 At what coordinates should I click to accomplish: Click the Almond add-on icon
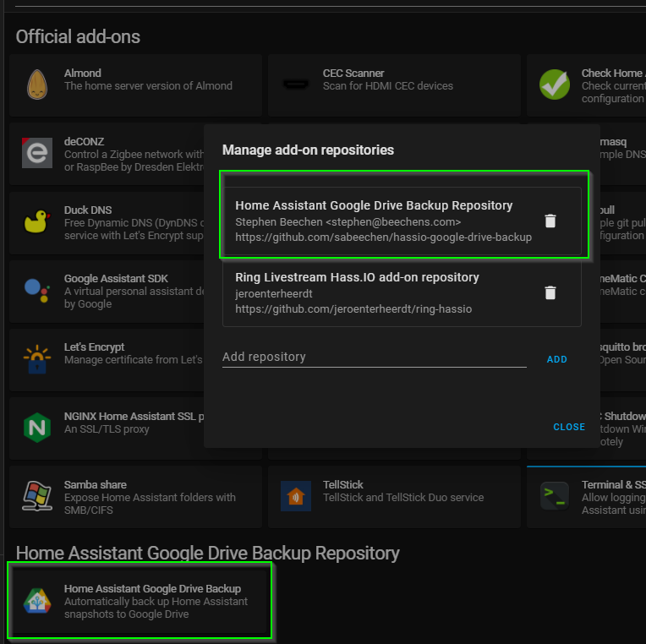tap(37, 85)
